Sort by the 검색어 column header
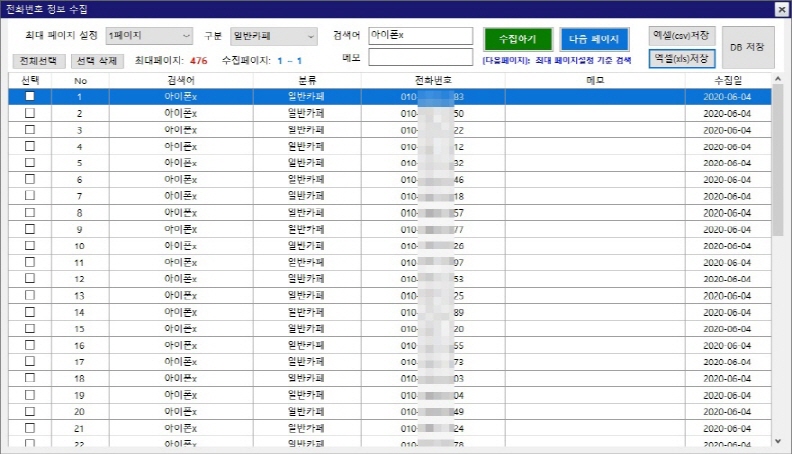Screen dimensions: 792x454 181,80
